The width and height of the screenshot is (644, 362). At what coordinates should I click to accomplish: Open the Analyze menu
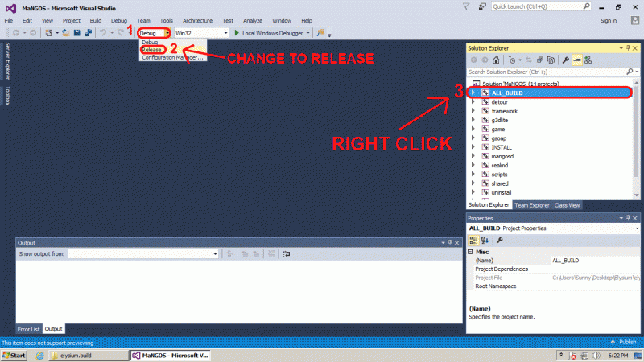tap(253, 21)
